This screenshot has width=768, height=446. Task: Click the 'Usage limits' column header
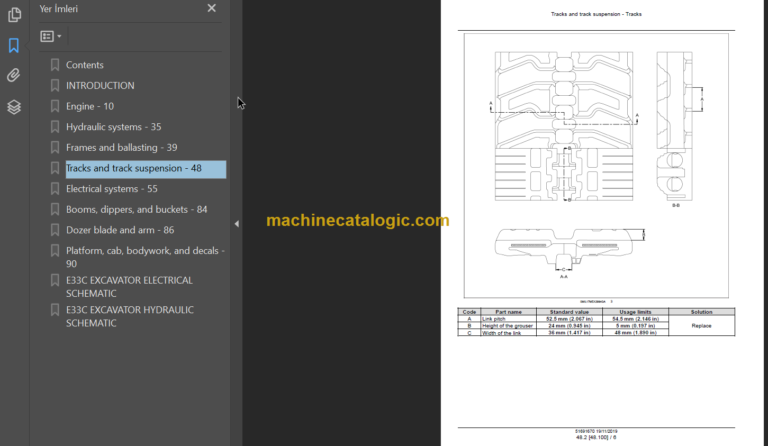coord(635,312)
